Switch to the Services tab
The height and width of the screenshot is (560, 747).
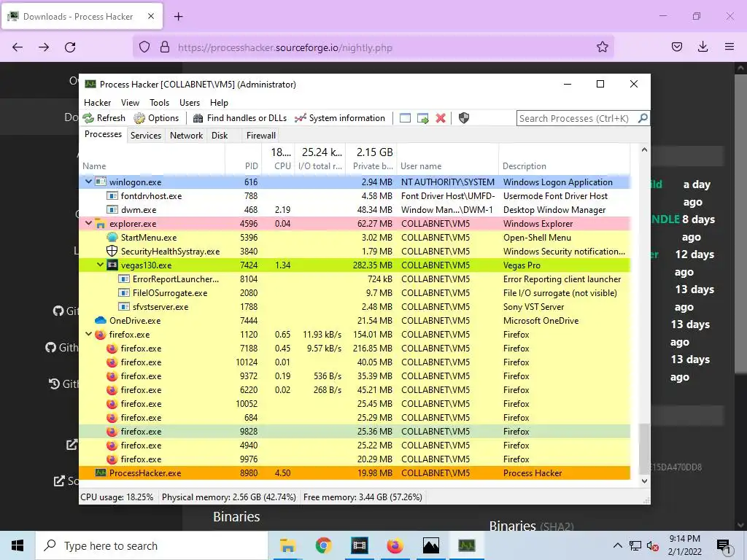[x=146, y=135]
